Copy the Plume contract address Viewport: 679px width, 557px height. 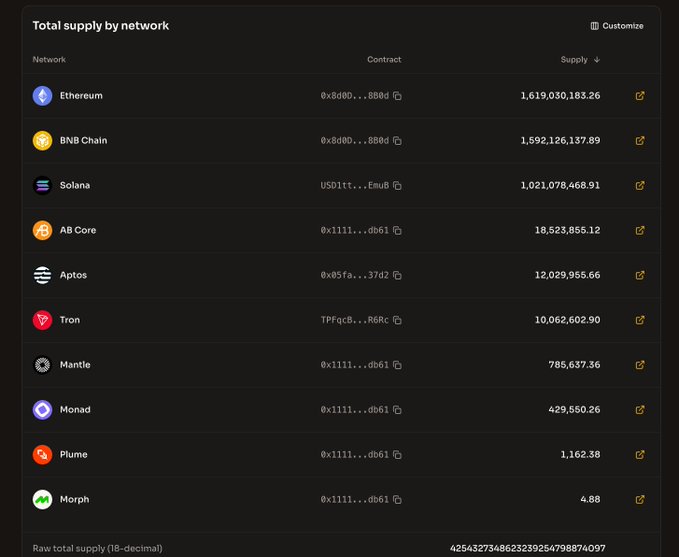point(397,455)
